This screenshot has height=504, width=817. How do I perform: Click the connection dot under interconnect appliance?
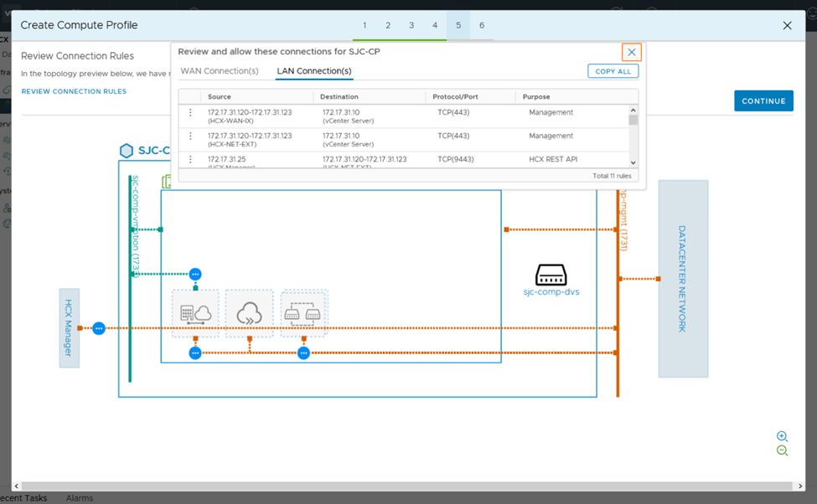coord(195,353)
